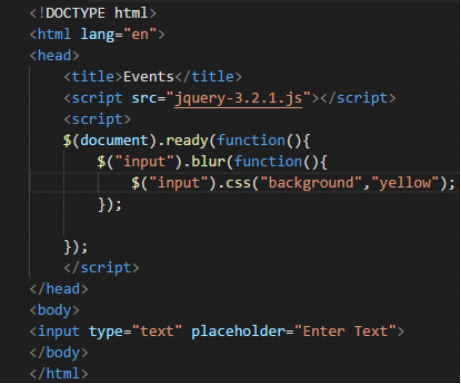This screenshot has height=384, width=461.
Task: Click the ready method name
Action: click(187, 141)
